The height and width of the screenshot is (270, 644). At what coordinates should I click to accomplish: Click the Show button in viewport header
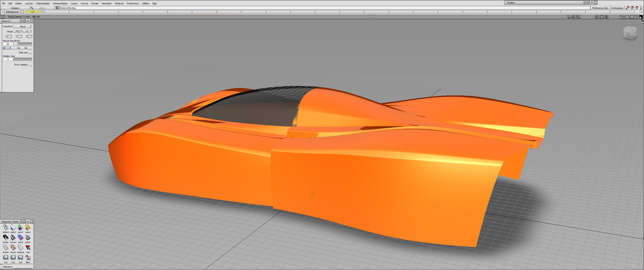[624, 17]
